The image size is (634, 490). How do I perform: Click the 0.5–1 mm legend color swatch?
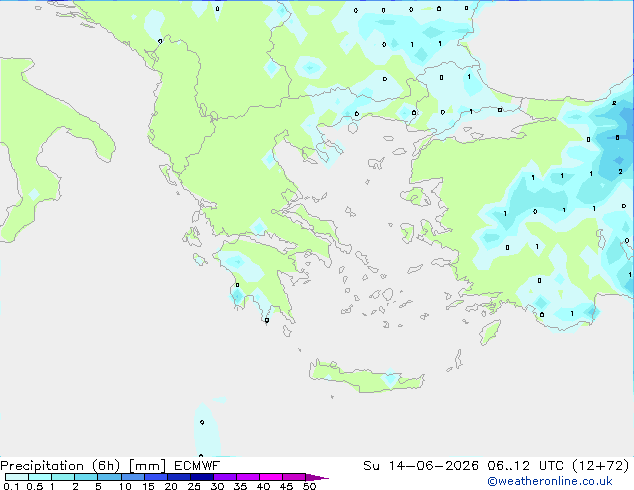pos(40,477)
